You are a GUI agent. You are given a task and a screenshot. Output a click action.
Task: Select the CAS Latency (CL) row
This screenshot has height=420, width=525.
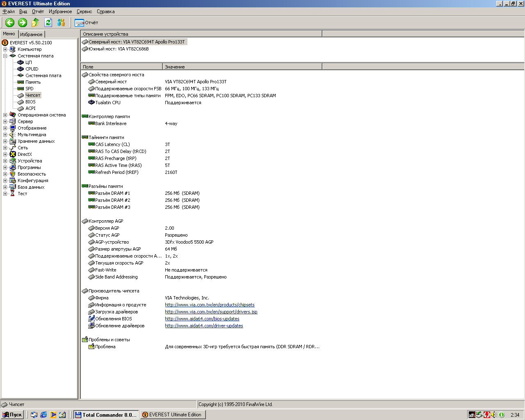(201, 144)
